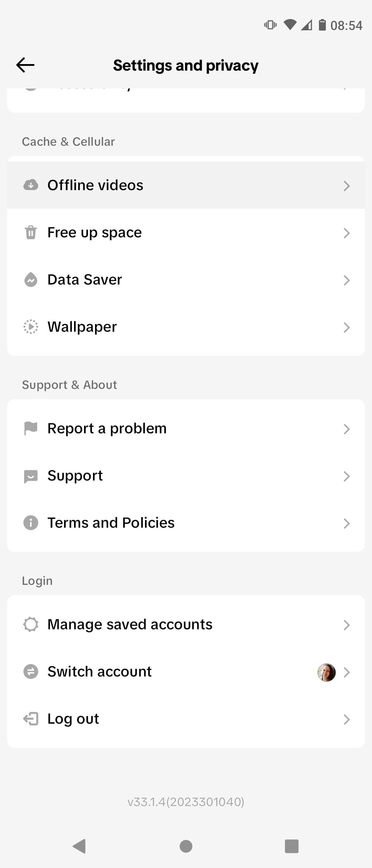This screenshot has height=868, width=372.
Task: Tap the Log out door icon
Action: (x=31, y=719)
